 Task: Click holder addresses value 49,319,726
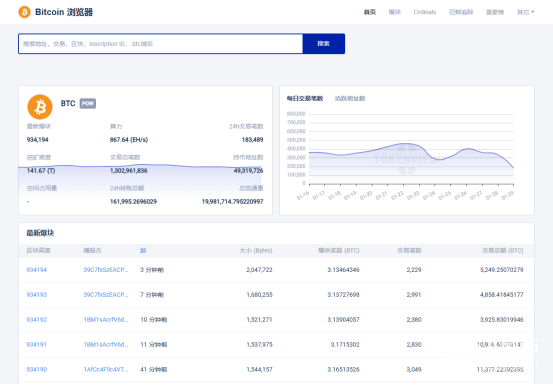pos(248,171)
